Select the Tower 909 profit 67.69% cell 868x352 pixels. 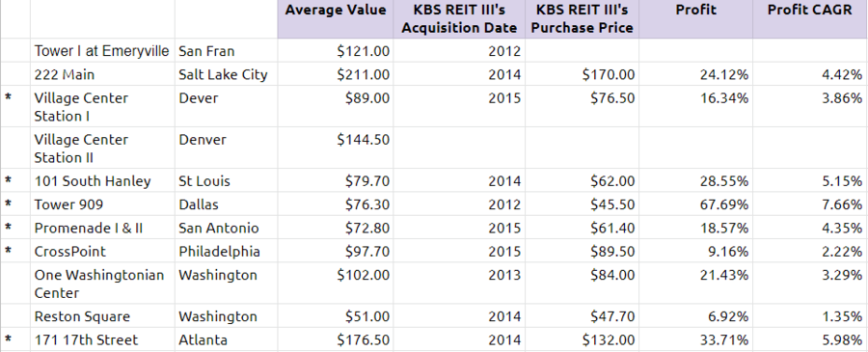click(695, 204)
